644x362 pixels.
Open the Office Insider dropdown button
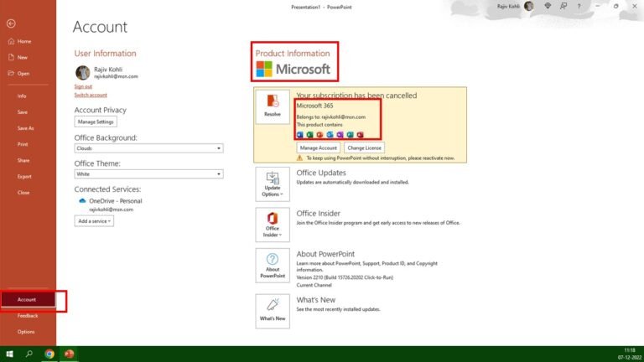[x=273, y=225]
